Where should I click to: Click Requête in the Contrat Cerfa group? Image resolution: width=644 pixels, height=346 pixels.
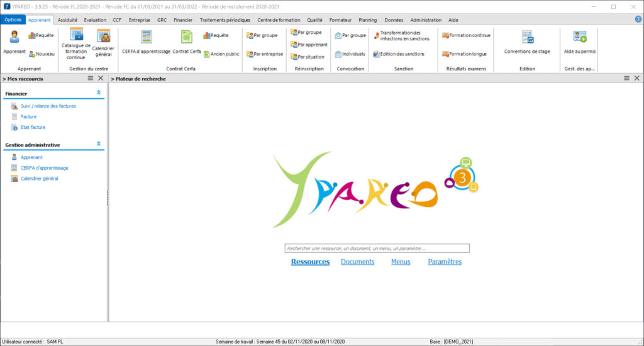point(216,35)
